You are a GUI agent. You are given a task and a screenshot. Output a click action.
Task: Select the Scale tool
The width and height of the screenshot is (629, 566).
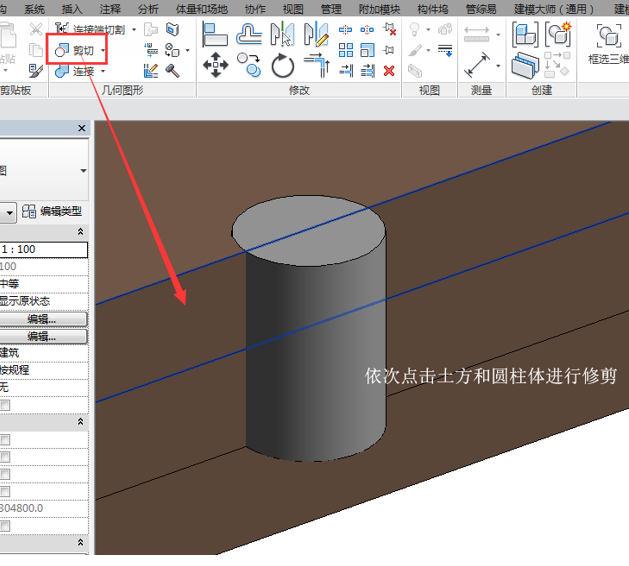pyautogui.click(x=367, y=50)
